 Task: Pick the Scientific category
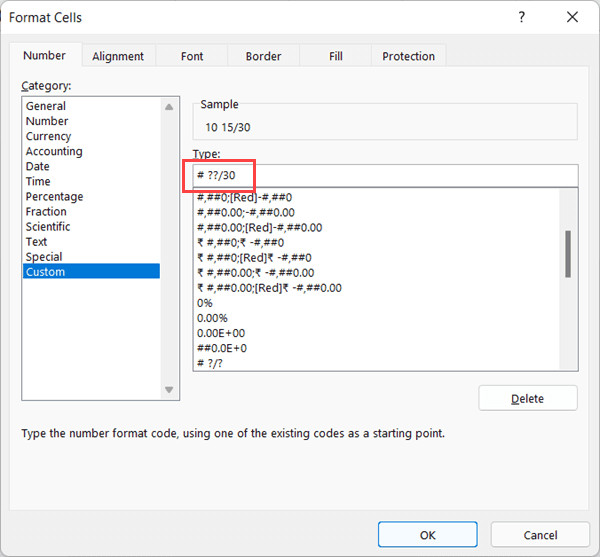coord(48,227)
